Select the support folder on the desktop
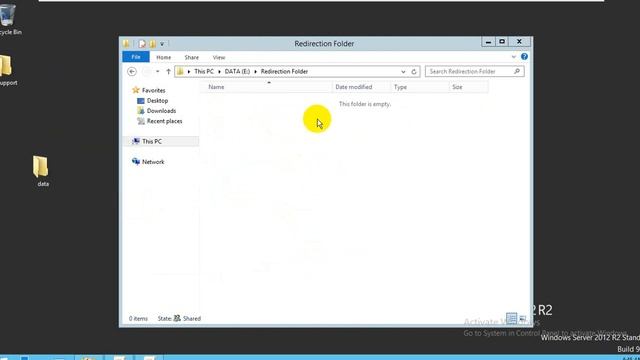 [x=7, y=70]
